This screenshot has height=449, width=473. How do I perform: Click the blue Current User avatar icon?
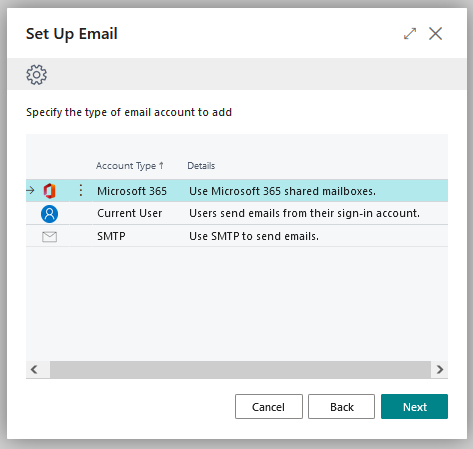point(49,214)
